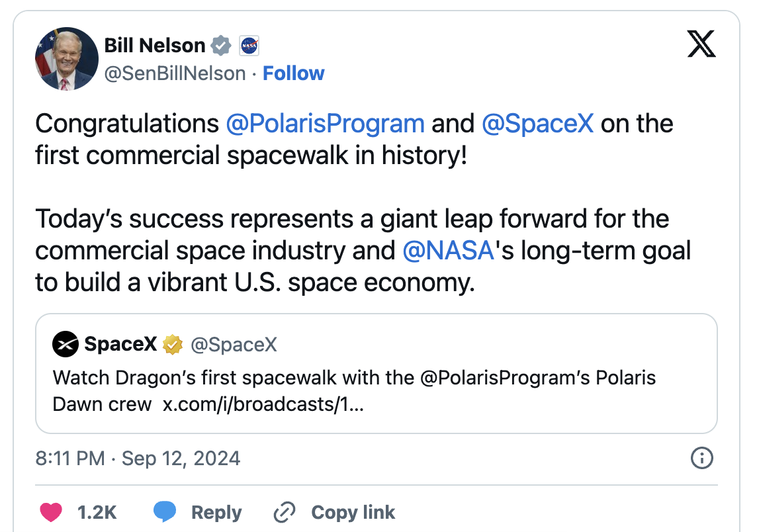Open the @SpaceX mention in tweet text
The width and height of the screenshot is (757, 532).
click(538, 124)
